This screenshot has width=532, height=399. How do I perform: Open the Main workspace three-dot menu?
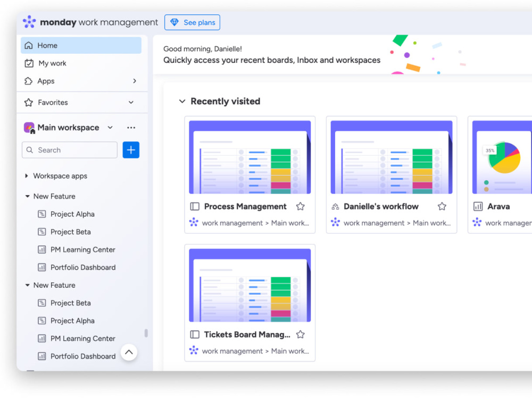click(x=131, y=128)
